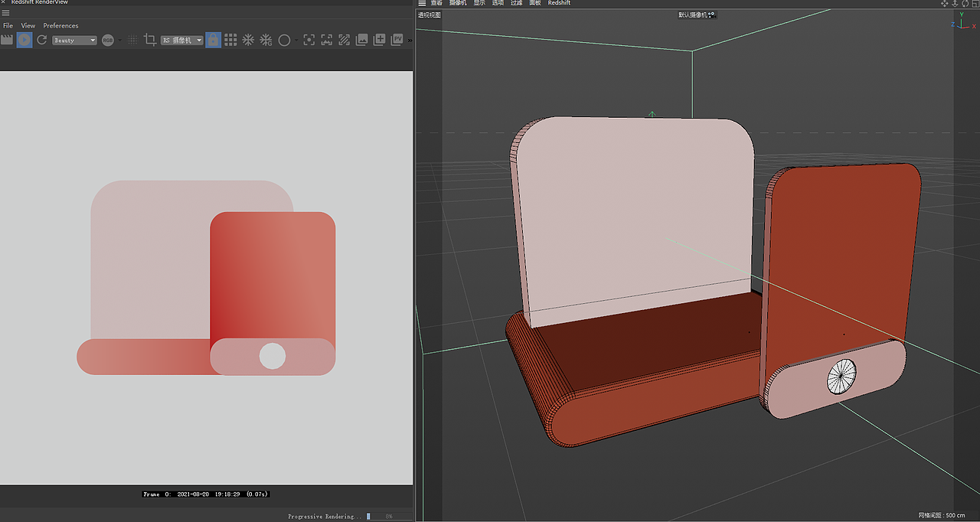Open the Beauty AOV dropdown
The width and height of the screenshot is (980, 522).
coord(74,40)
